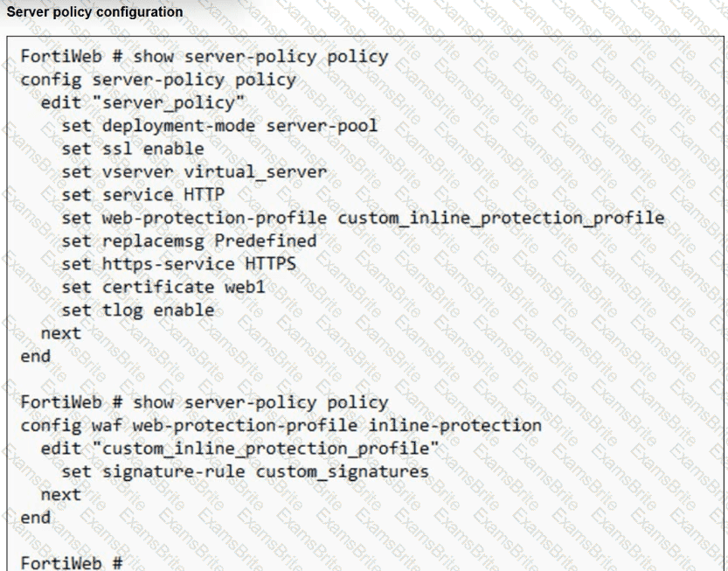Click 'set replacemsg Predefined' line

[189, 241]
